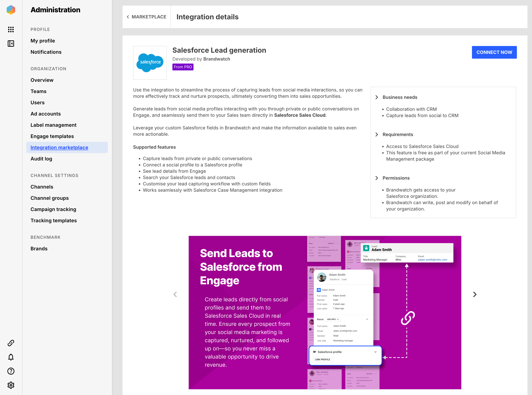Go back to Marketplace

click(147, 17)
